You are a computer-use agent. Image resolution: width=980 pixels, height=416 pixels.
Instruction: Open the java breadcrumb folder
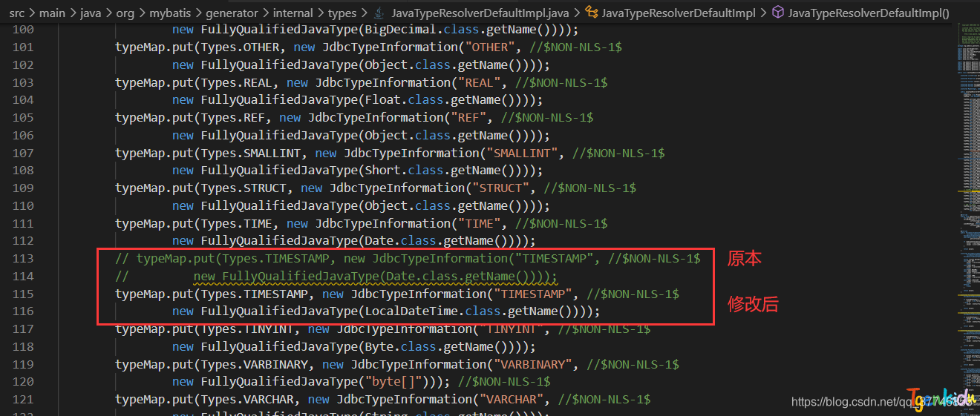[x=91, y=13]
